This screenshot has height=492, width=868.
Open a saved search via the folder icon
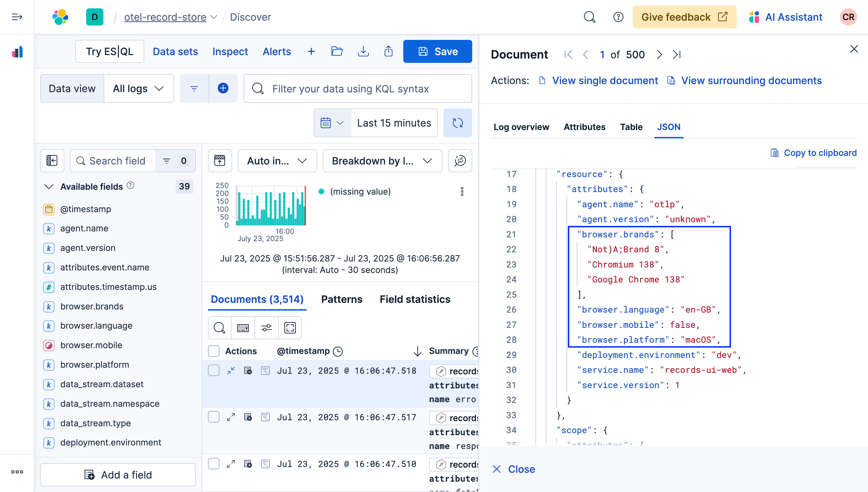[337, 51]
